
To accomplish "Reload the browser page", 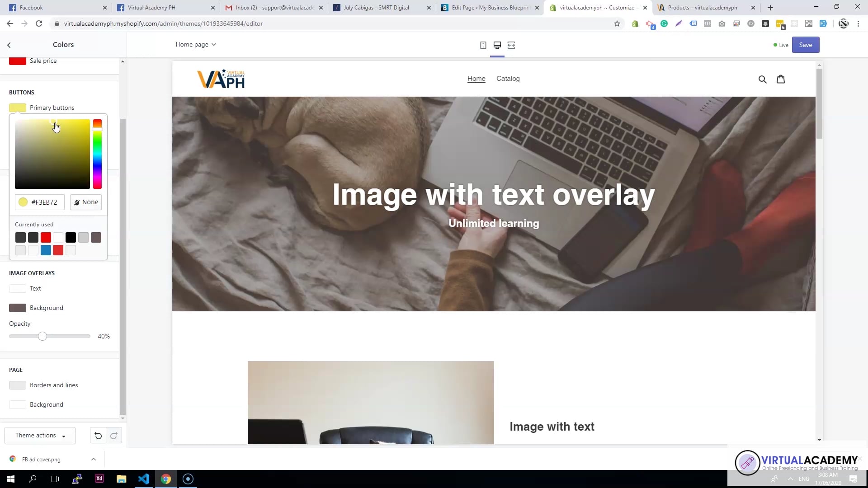I will point(39,23).
